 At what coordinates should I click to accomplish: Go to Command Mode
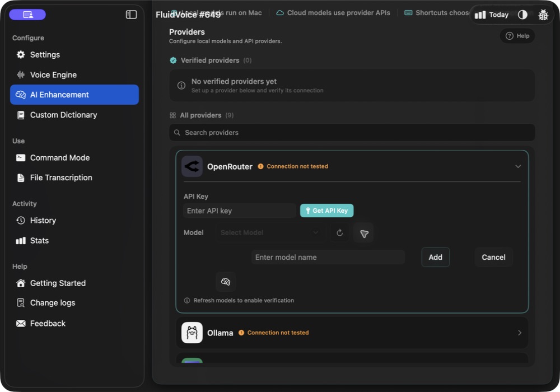pos(74,157)
